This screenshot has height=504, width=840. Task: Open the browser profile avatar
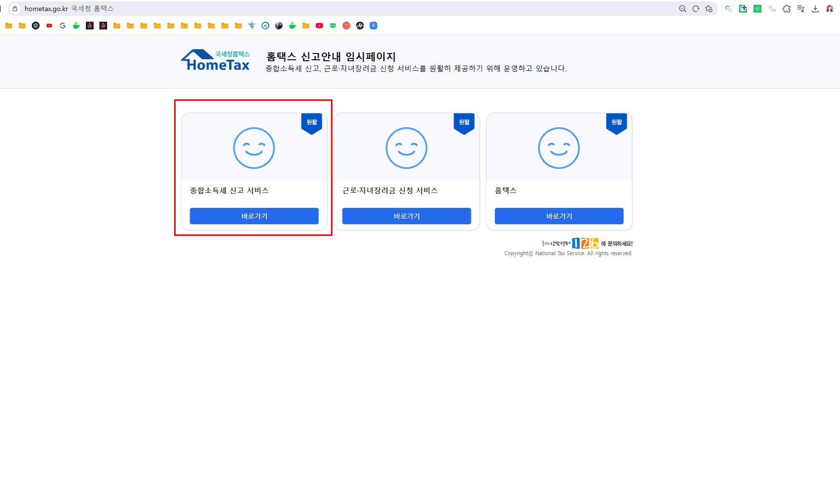pyautogui.click(x=829, y=9)
